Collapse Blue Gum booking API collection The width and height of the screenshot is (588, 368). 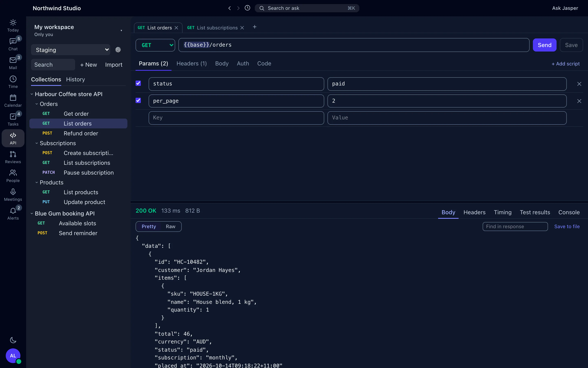[x=32, y=213]
